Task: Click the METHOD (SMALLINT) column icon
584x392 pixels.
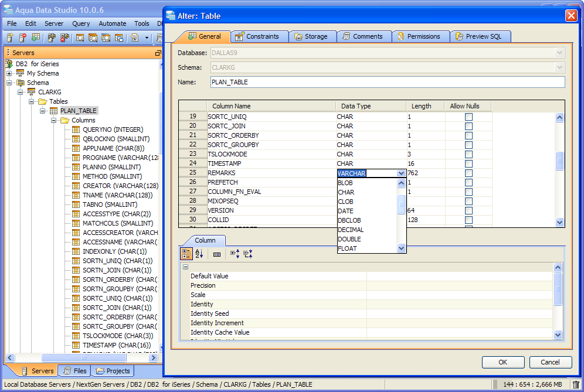Action: coord(76,176)
